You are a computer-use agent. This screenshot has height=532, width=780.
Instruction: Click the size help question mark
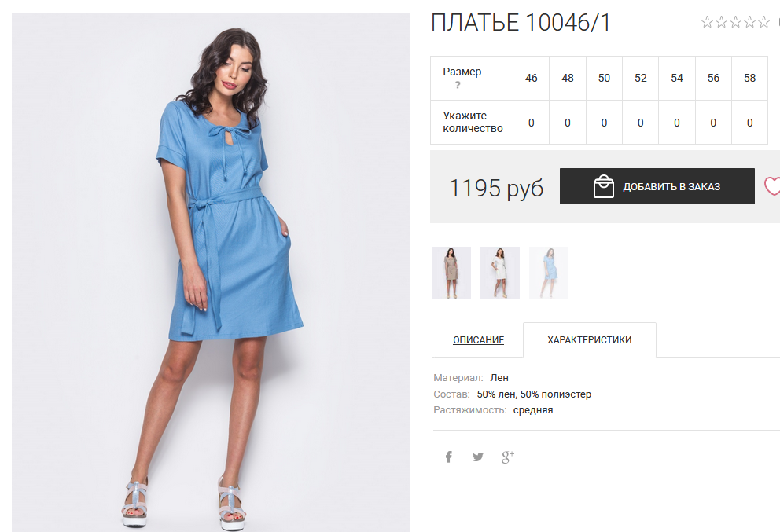(x=458, y=85)
